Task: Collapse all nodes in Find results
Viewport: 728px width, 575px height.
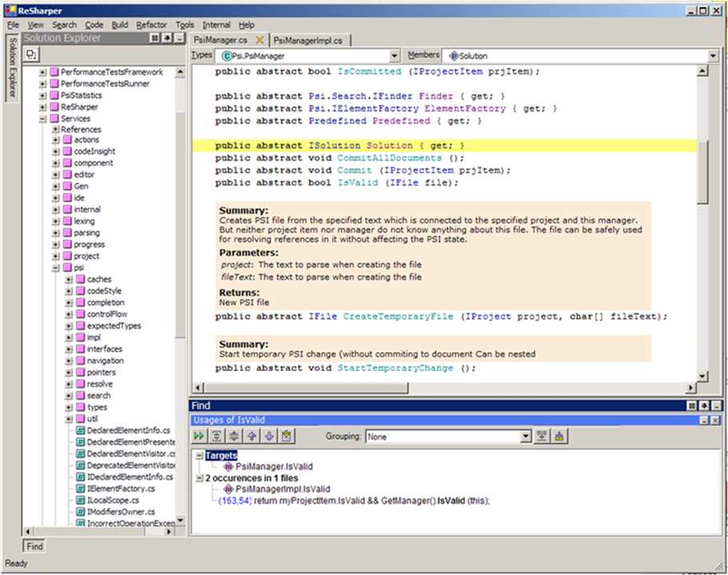Action: 233,435
